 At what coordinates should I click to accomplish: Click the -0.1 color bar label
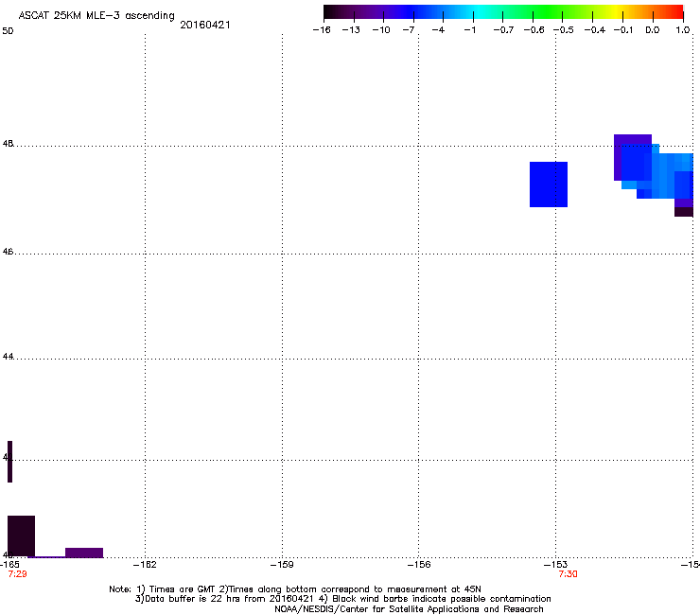pyautogui.click(x=623, y=30)
